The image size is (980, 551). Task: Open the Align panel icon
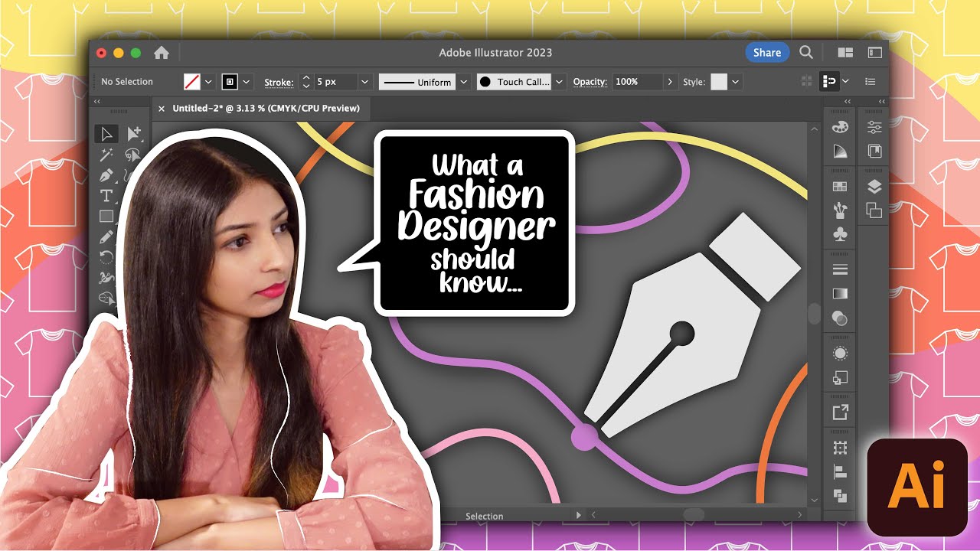[840, 472]
